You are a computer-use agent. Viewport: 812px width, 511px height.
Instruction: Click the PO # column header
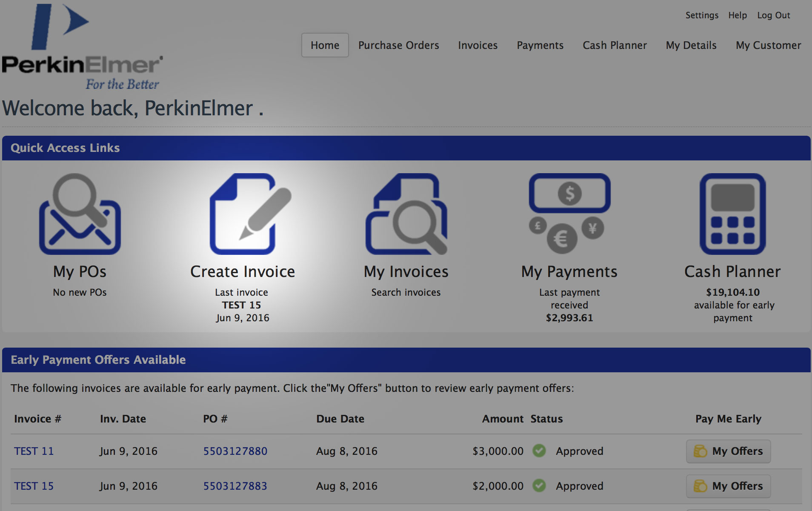[215, 419]
